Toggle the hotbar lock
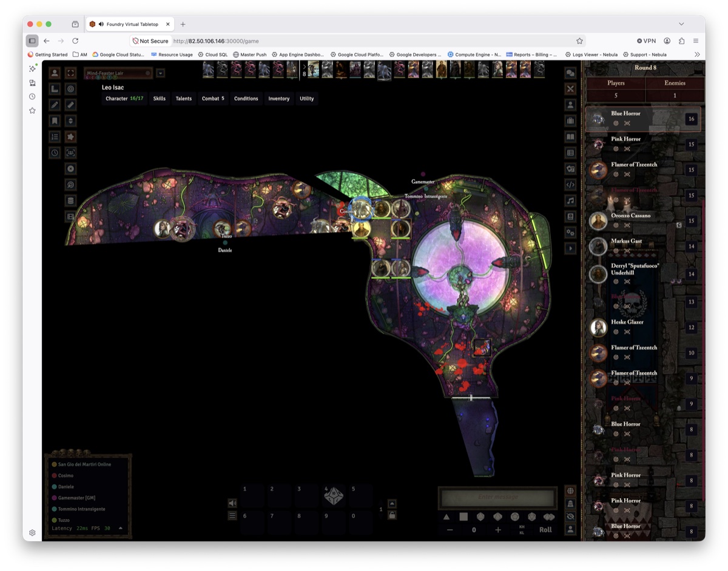Viewport: 728px width, 571px height. point(392,515)
